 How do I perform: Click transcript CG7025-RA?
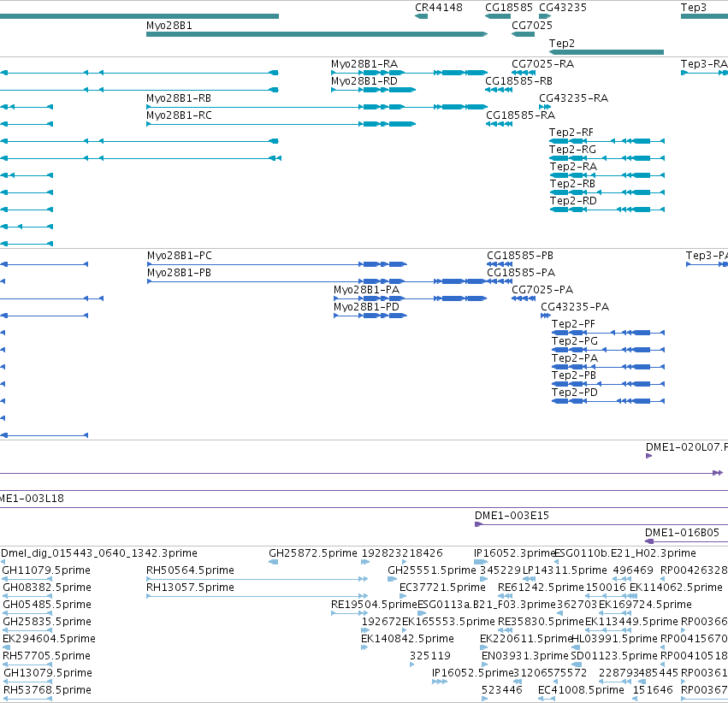524,73
